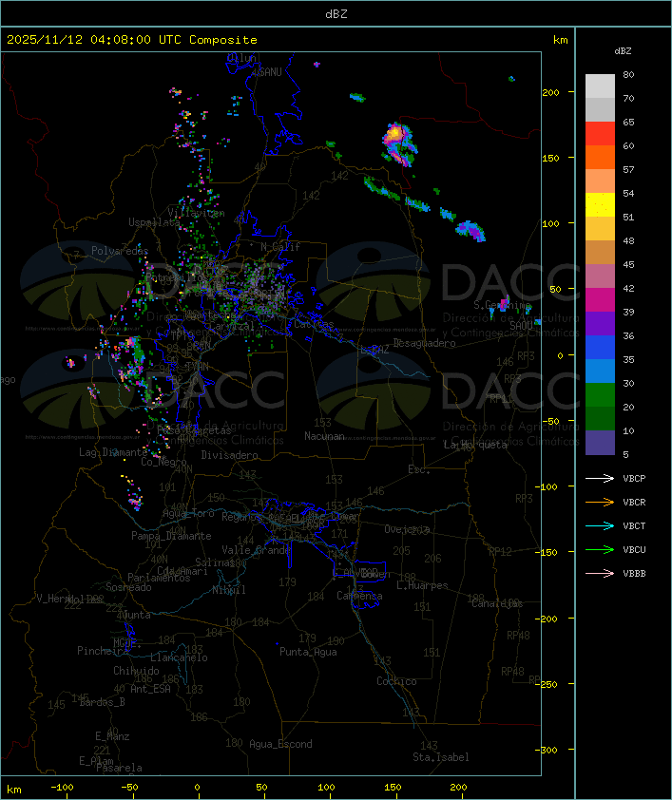
Task: Click the Carmensa place label on map
Action: coord(359,596)
